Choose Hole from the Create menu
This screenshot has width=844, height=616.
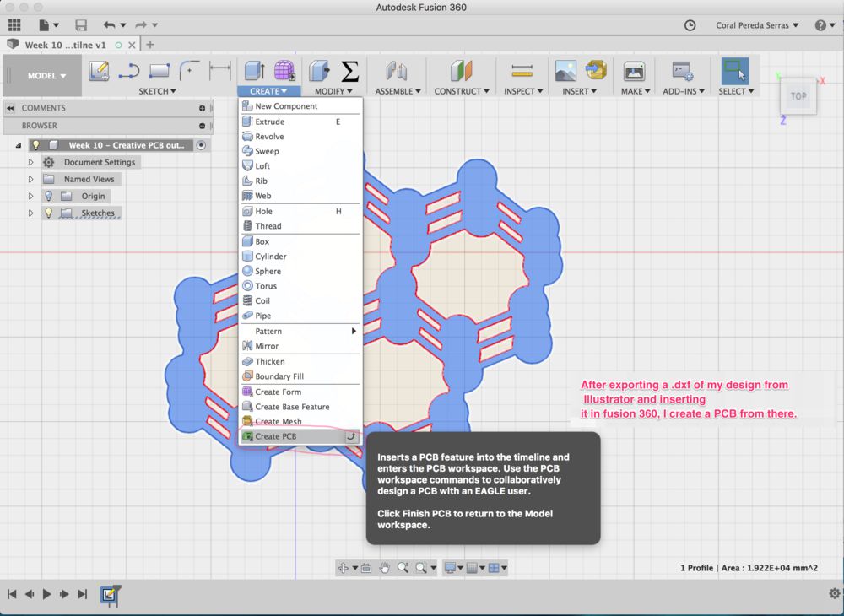(300, 212)
